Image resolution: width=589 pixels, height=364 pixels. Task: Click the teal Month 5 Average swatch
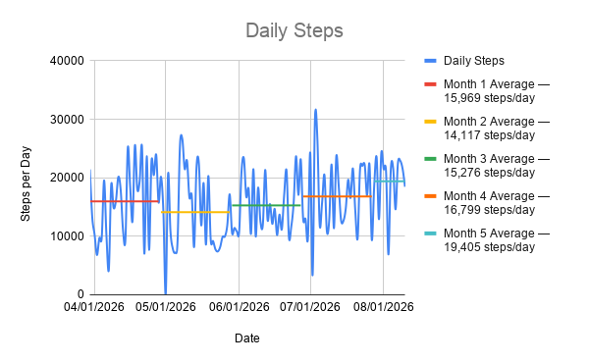(x=430, y=234)
